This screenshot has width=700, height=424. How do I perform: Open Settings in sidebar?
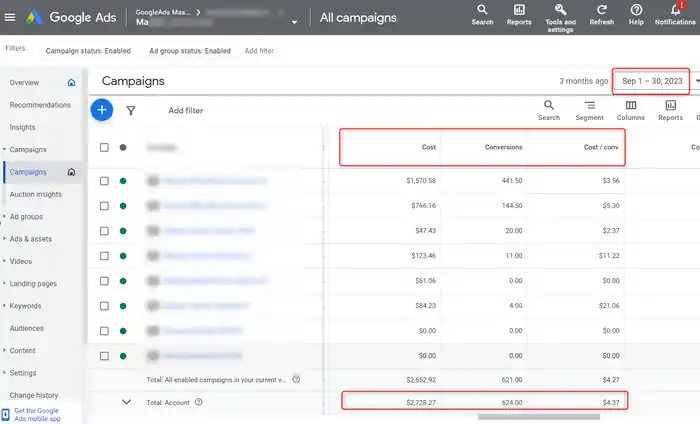point(23,373)
